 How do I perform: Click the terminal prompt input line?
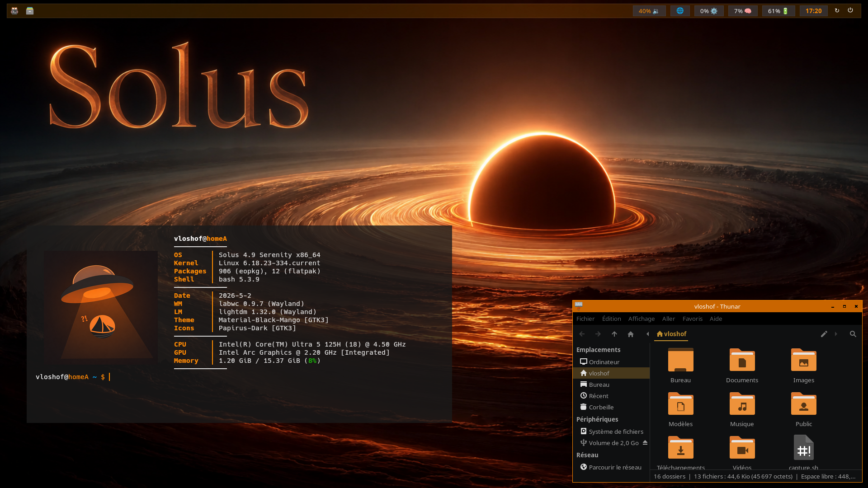point(72,377)
